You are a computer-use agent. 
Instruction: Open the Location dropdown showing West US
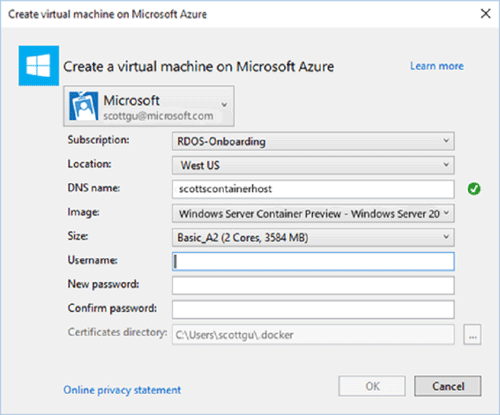(313, 165)
